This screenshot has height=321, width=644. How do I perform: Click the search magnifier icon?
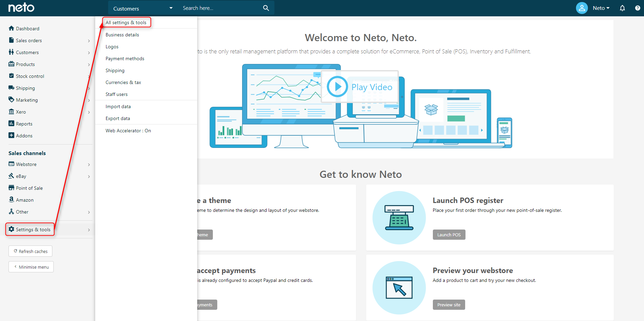(266, 8)
